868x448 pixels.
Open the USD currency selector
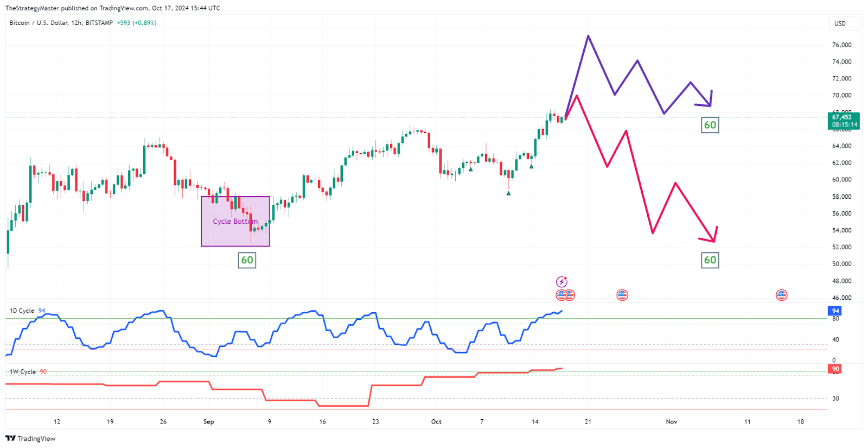(845, 23)
